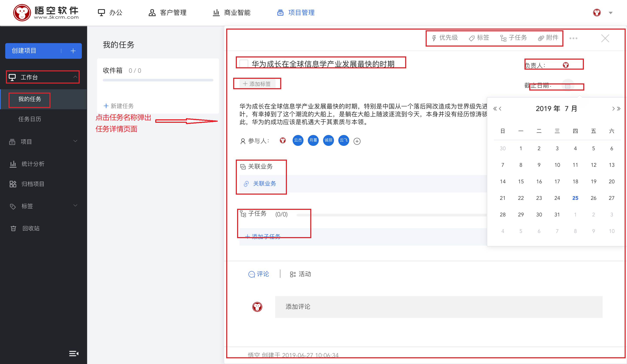Click 新建任务 in the inbox card
Image resolution: width=627 pixels, height=364 pixels.
(x=119, y=106)
